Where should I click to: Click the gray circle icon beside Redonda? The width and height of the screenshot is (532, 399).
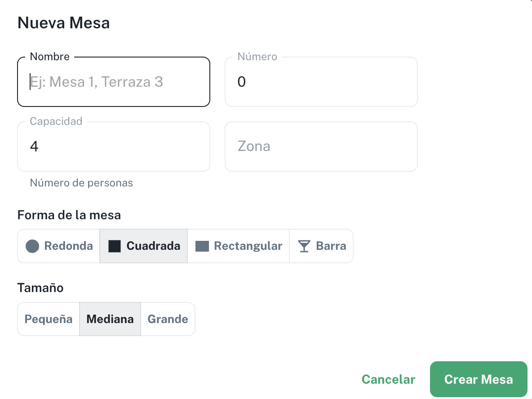[32, 246]
